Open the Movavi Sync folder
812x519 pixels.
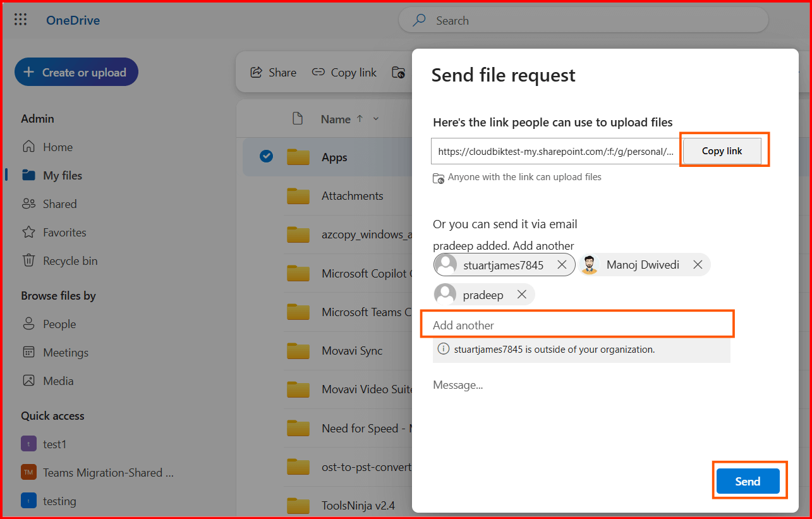pos(351,351)
